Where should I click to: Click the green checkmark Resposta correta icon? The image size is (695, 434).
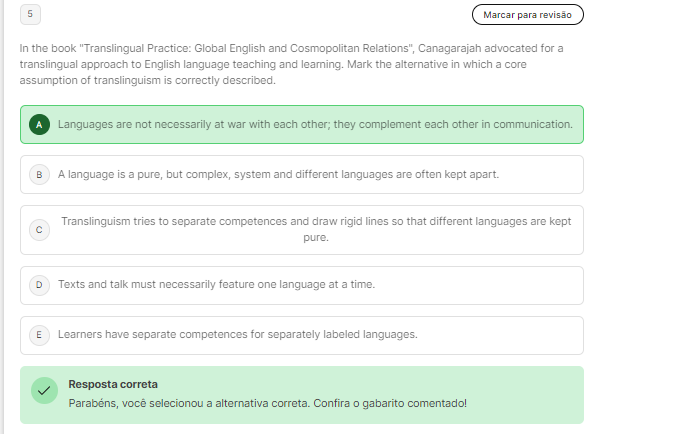pyautogui.click(x=44, y=391)
